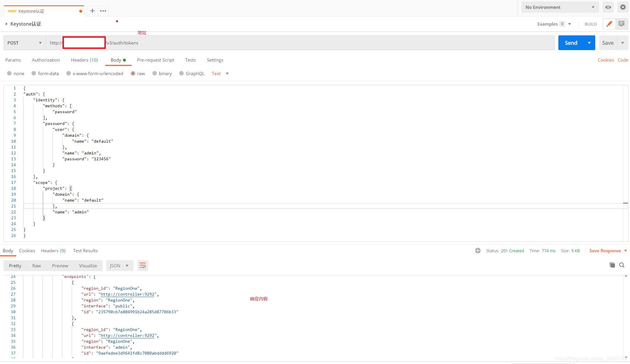
Task: Open the JSON response format dropdown
Action: click(x=119, y=266)
